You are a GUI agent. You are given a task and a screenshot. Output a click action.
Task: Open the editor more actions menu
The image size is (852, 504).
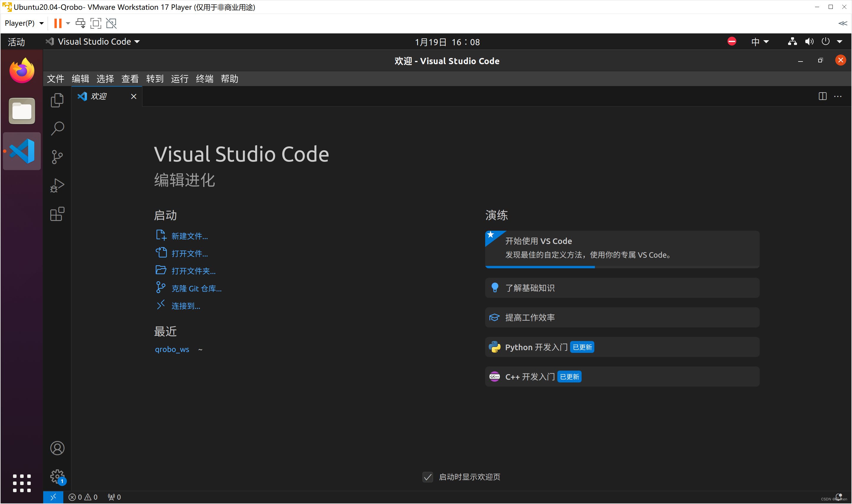838,96
